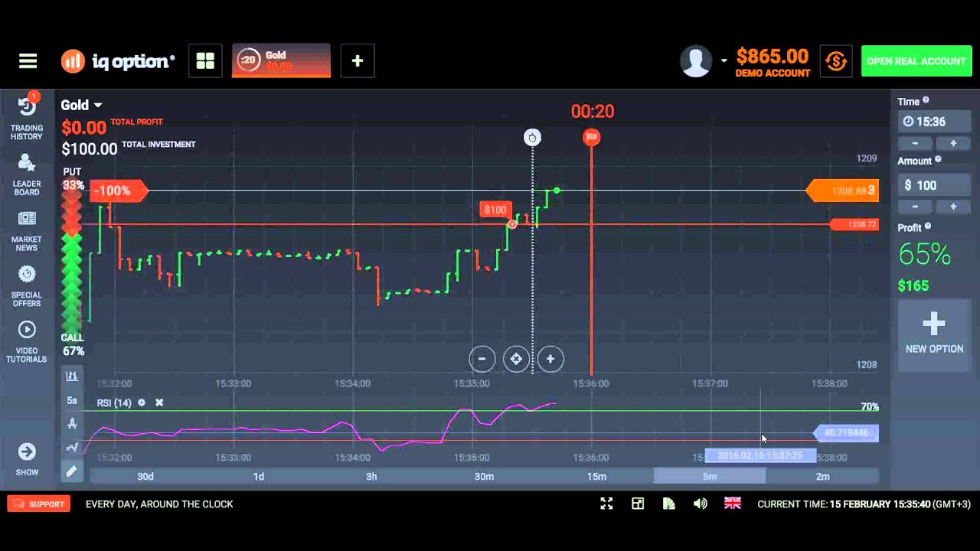Toggle sound with speaker icon

701,504
